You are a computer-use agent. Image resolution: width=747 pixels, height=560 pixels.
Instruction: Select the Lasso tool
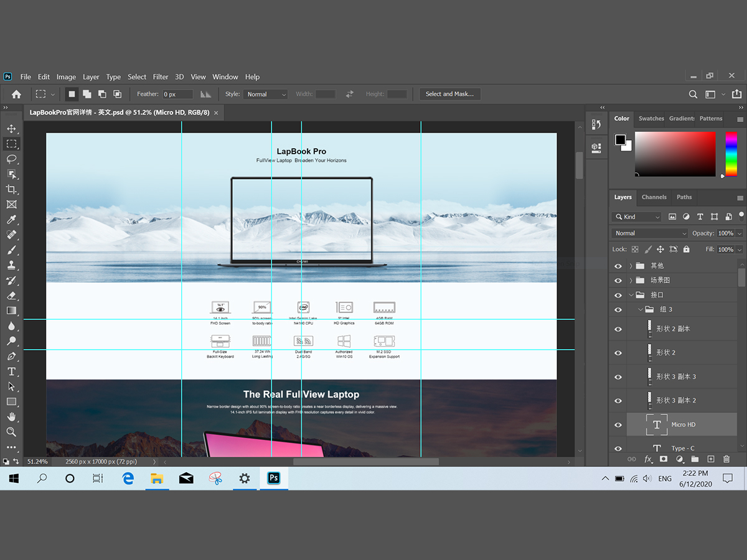pyautogui.click(x=11, y=159)
